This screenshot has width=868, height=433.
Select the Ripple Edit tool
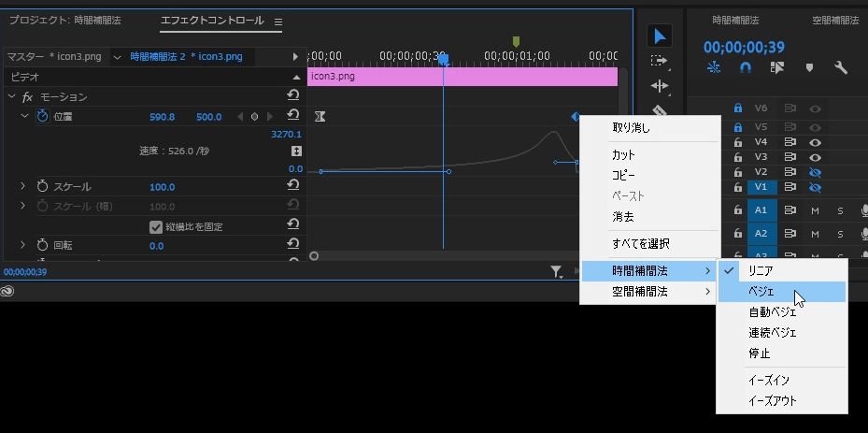[660, 86]
